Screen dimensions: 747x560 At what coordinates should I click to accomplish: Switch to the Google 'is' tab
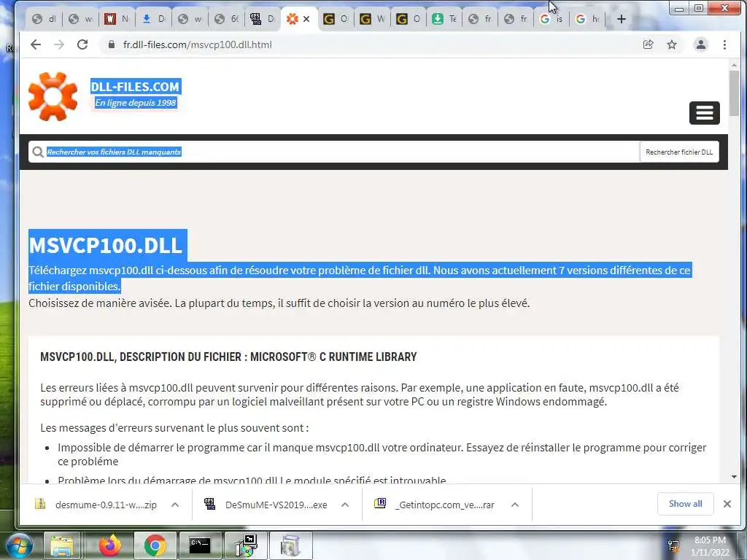tap(551, 19)
